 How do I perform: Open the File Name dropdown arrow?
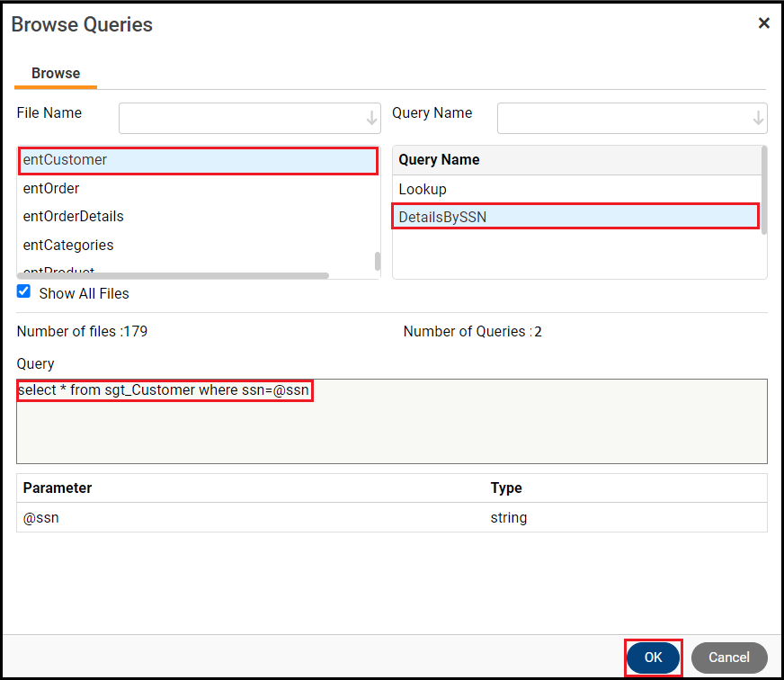[x=372, y=118]
